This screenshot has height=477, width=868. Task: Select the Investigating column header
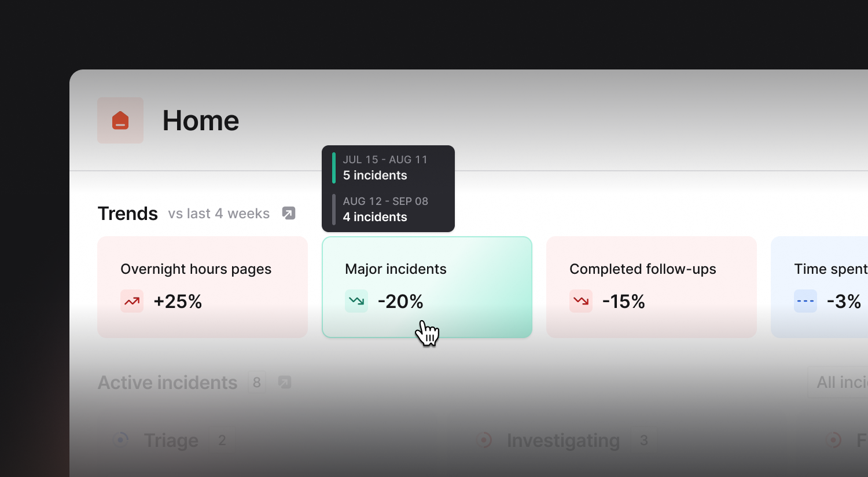(x=564, y=441)
